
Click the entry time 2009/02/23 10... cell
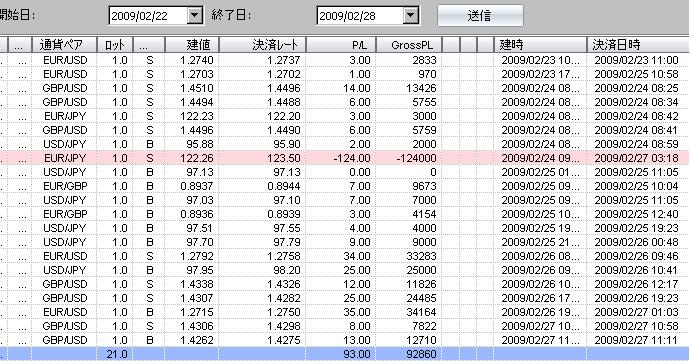coord(540,60)
